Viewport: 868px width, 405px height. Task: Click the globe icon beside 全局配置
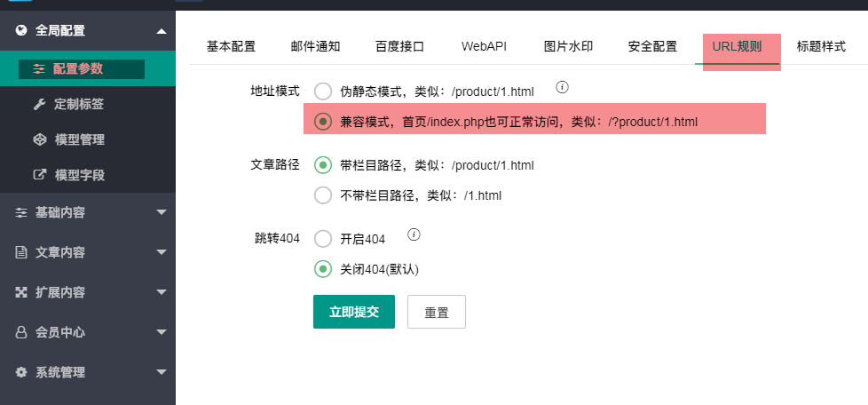pyautogui.click(x=21, y=30)
